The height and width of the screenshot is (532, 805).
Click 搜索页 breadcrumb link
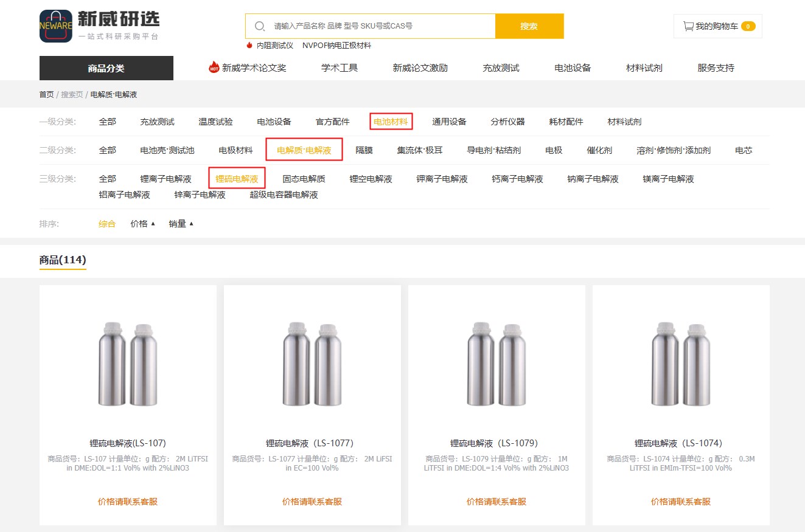(x=72, y=95)
